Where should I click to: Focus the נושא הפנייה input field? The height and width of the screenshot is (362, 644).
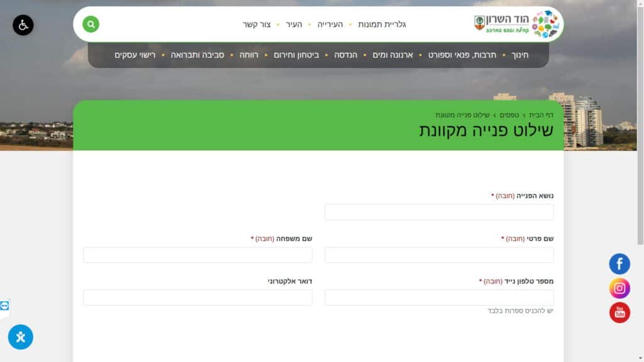pos(439,212)
